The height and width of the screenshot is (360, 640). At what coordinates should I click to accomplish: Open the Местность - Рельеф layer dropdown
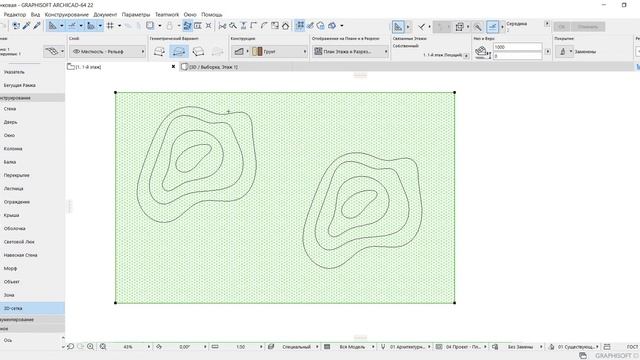(x=108, y=51)
